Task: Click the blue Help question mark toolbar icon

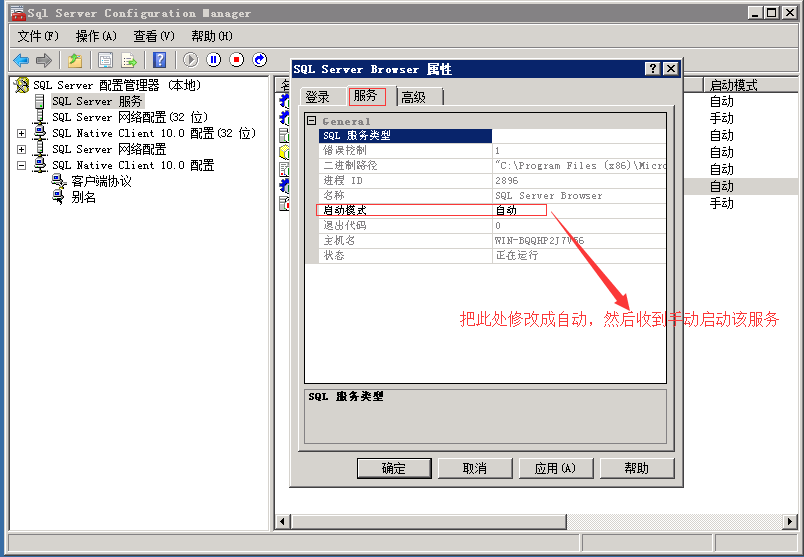Action: coord(159,60)
